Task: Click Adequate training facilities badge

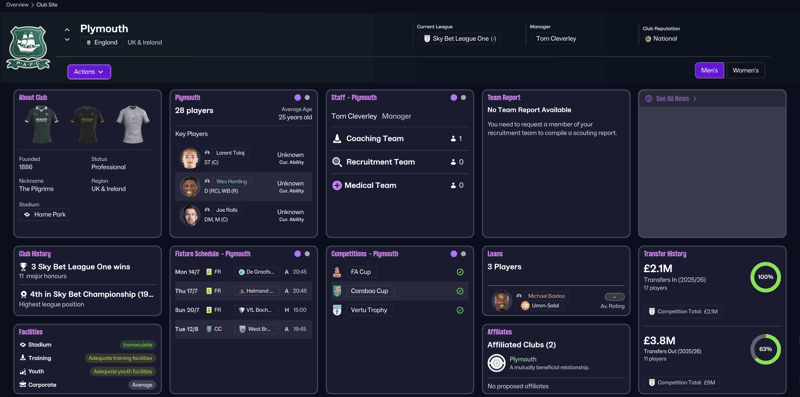Action: pos(120,358)
